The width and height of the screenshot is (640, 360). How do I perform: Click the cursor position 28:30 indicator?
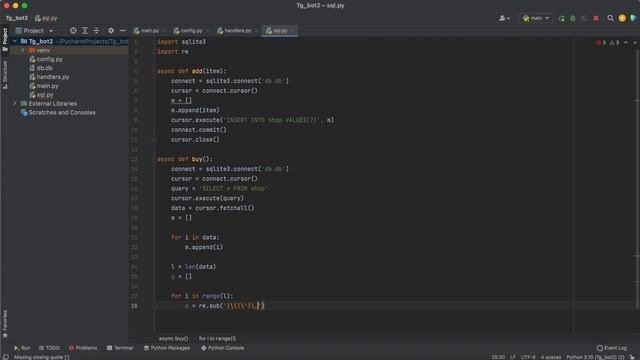tap(498, 357)
